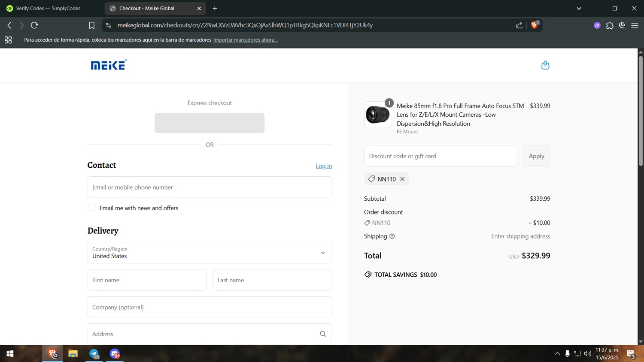Click the shipping help question mark icon

[392, 236]
